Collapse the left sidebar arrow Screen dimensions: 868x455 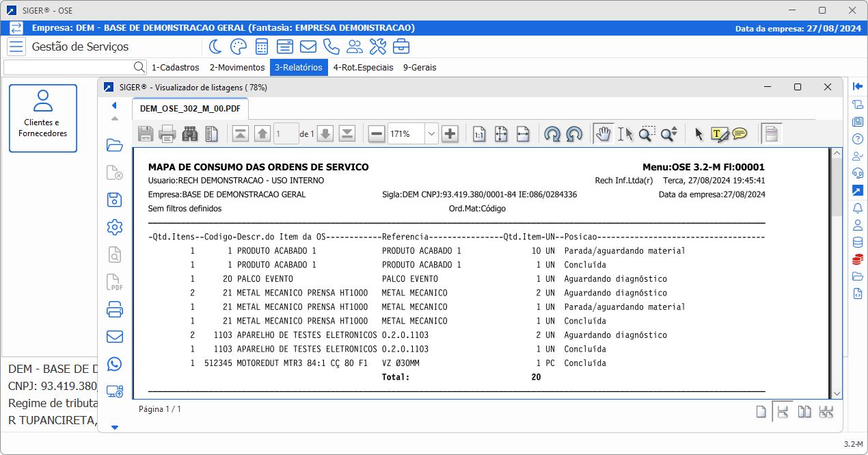(x=114, y=105)
